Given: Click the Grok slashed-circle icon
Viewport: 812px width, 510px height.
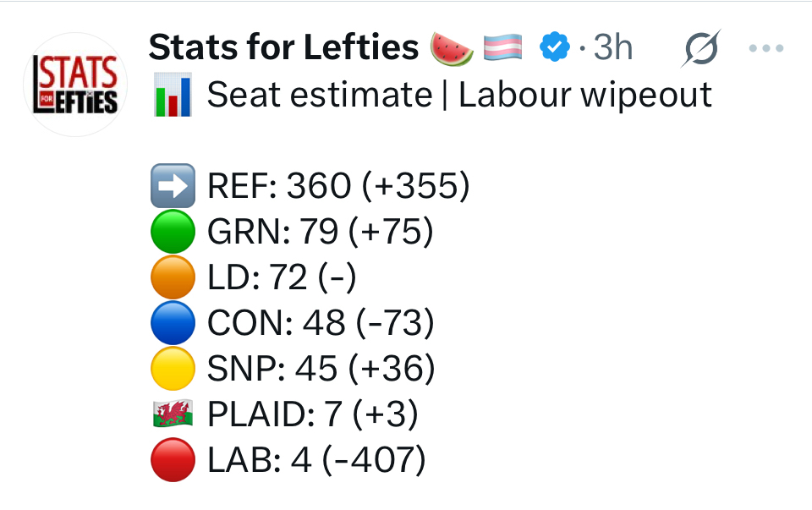Looking at the screenshot, I should click(x=701, y=49).
